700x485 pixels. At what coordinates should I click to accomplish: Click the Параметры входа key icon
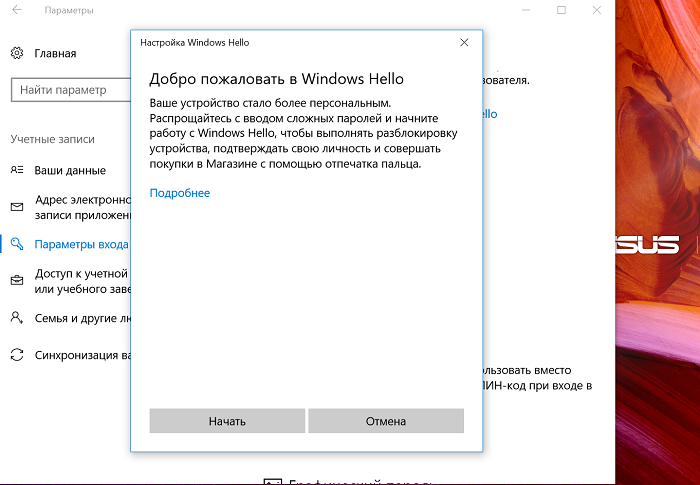[x=17, y=244]
